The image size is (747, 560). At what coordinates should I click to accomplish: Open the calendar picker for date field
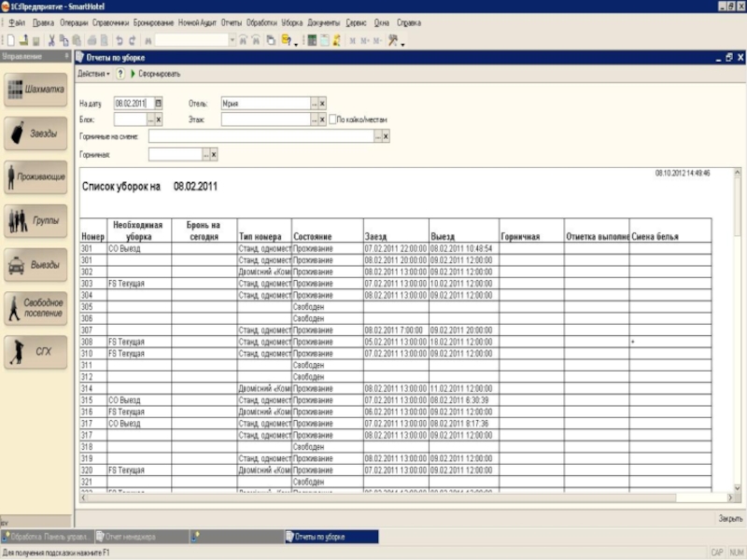158,103
